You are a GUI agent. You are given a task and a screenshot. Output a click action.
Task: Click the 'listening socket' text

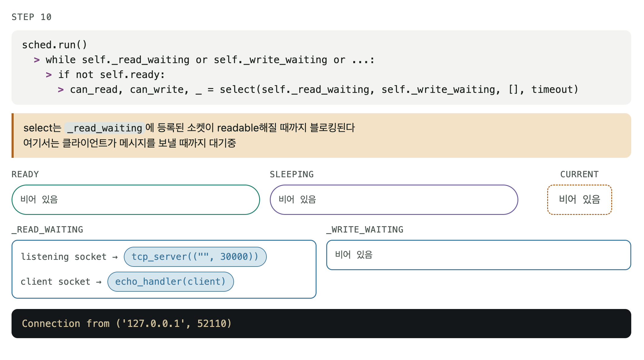64,257
